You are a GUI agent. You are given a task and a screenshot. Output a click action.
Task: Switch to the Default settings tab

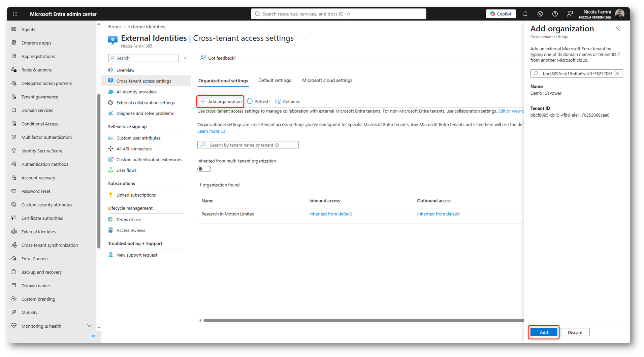pos(275,80)
